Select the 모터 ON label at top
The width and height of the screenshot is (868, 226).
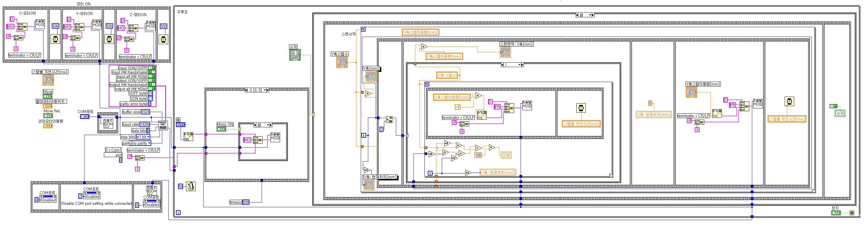pyautogui.click(x=84, y=4)
